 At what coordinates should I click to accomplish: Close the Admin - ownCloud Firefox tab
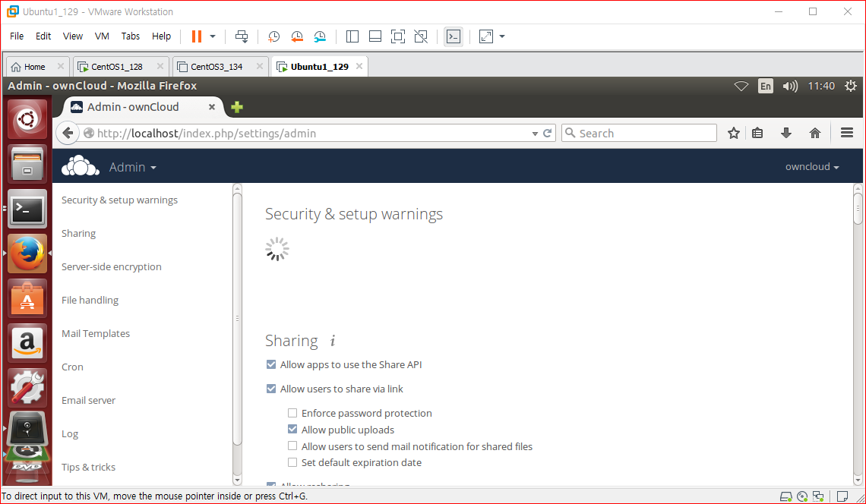tap(211, 107)
